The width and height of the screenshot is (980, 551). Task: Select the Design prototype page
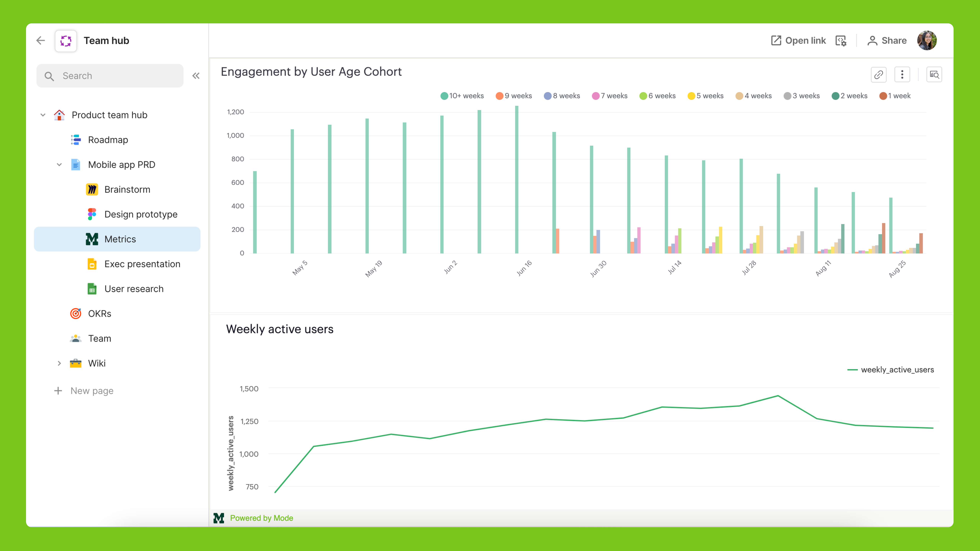click(141, 214)
